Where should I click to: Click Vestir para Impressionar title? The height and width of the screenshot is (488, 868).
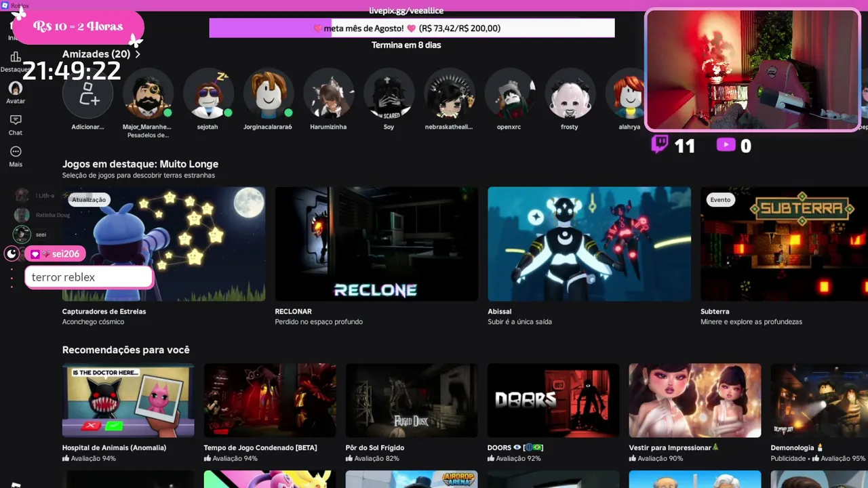(x=674, y=448)
